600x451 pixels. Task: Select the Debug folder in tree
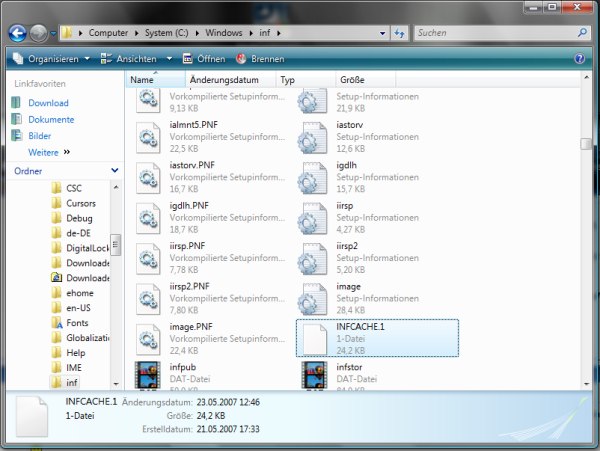coord(79,218)
